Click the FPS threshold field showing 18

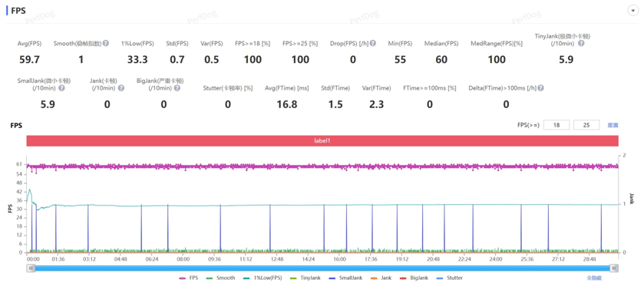[556, 125]
